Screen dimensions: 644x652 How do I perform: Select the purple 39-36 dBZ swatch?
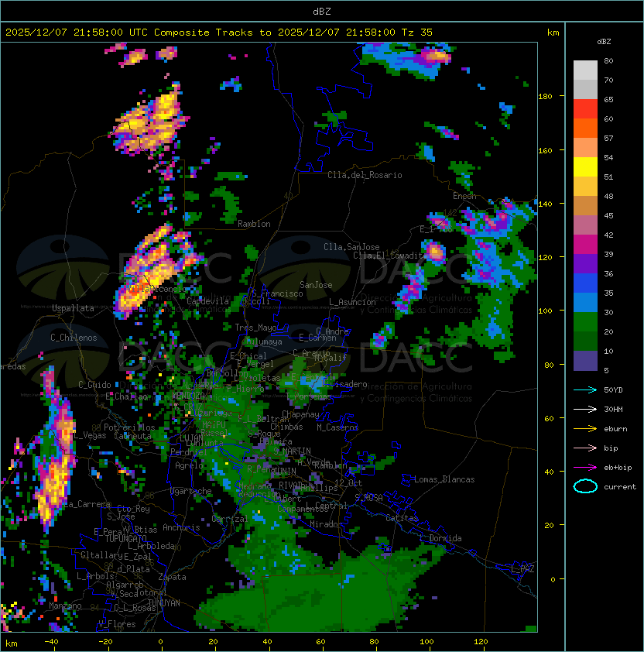tap(585, 263)
